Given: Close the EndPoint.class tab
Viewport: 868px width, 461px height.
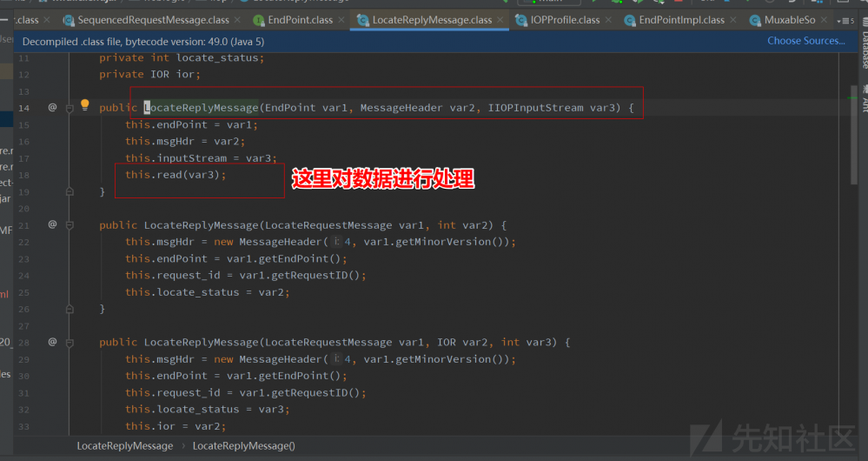Looking at the screenshot, I should coord(341,20).
